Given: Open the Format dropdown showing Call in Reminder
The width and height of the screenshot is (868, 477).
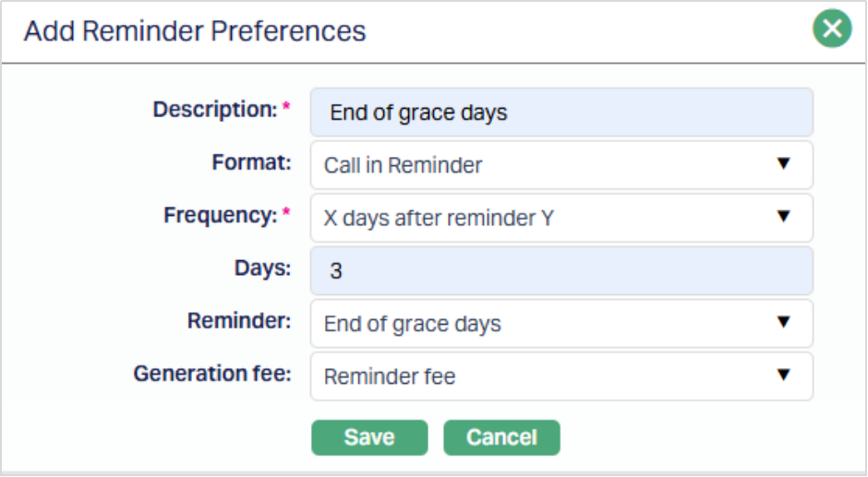Looking at the screenshot, I should (x=561, y=165).
